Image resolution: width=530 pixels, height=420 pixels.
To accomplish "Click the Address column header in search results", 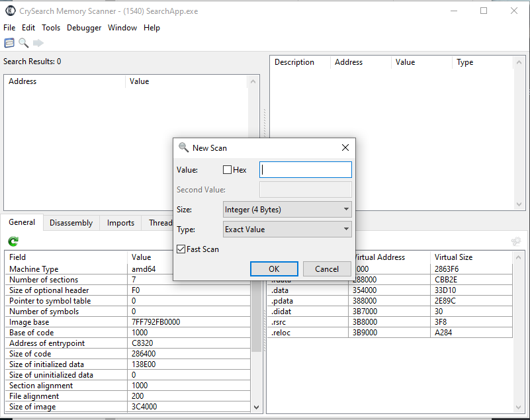I will (65, 81).
